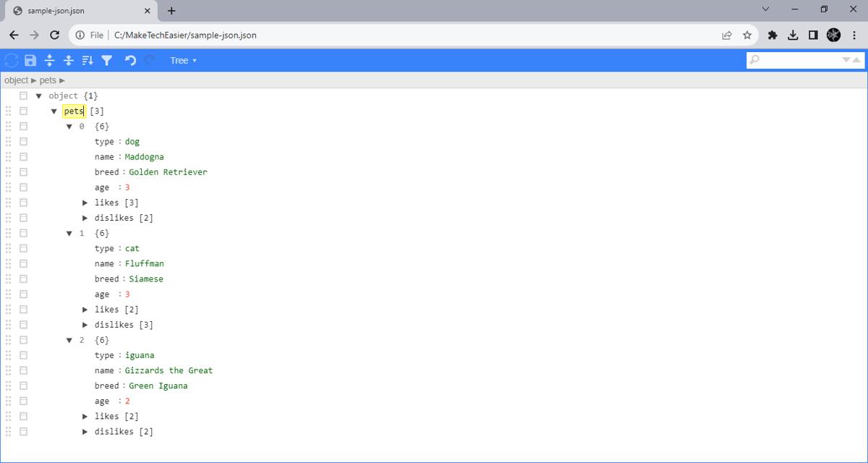The image size is (868, 463).
Task: Expand the likes array under Maddogna
Action: (x=85, y=203)
